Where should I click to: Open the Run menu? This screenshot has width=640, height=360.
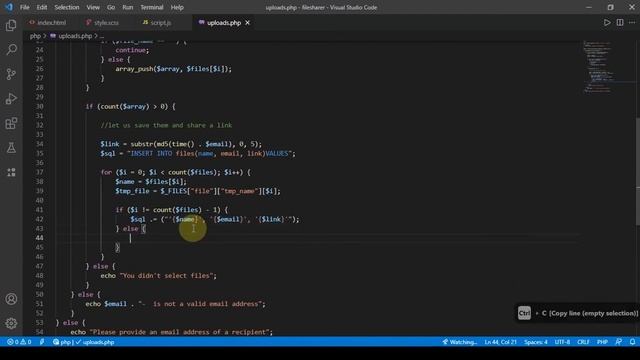tap(128, 7)
